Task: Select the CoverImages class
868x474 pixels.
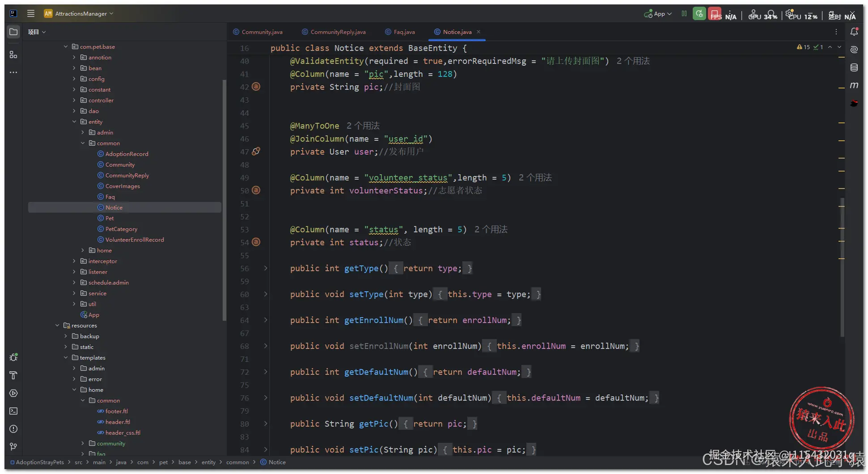Action: point(123,186)
